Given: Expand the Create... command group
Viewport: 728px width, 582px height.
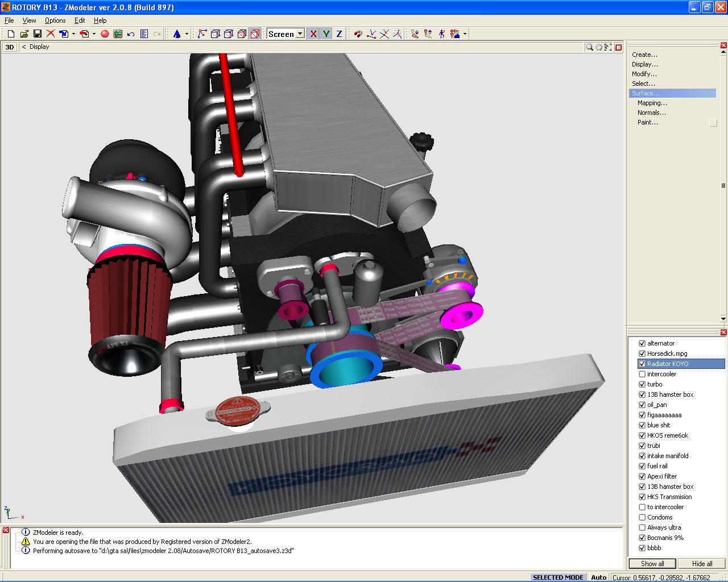Looking at the screenshot, I should click(644, 55).
